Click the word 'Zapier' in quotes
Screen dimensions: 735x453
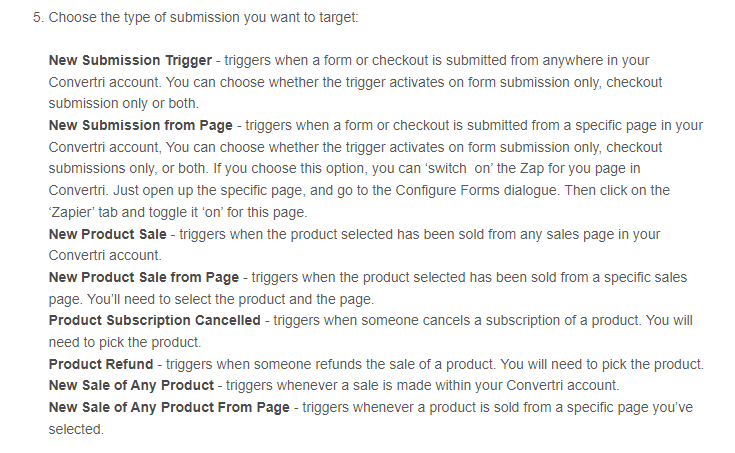click(72, 212)
